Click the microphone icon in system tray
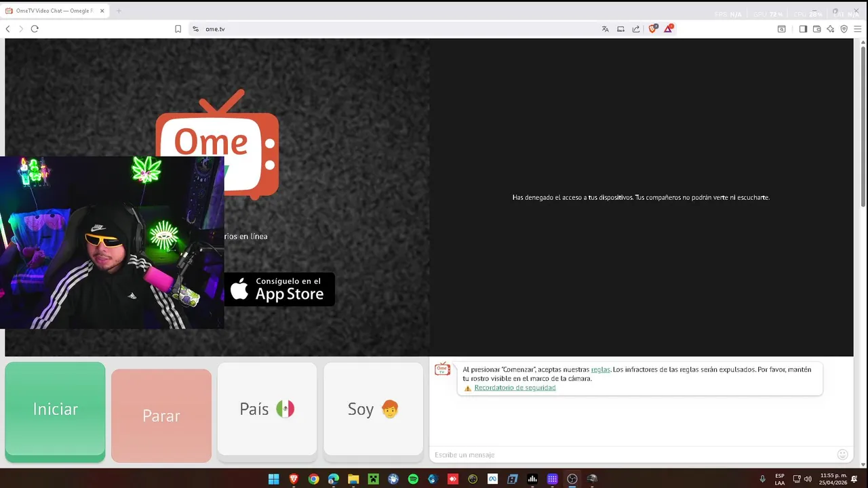 tap(762, 479)
